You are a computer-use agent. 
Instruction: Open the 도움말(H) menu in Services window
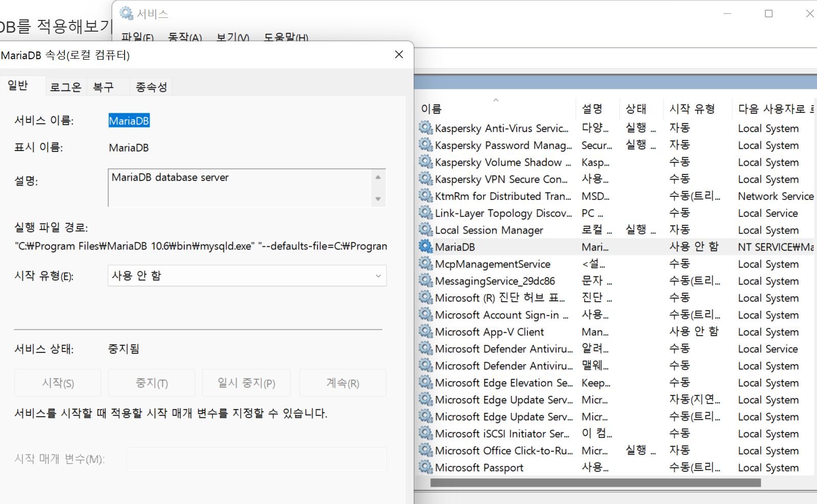(286, 38)
